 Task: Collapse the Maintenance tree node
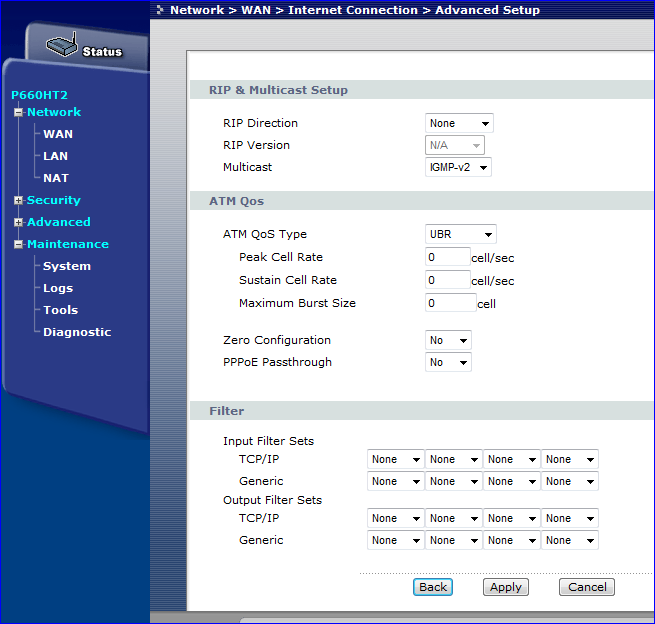(x=18, y=244)
